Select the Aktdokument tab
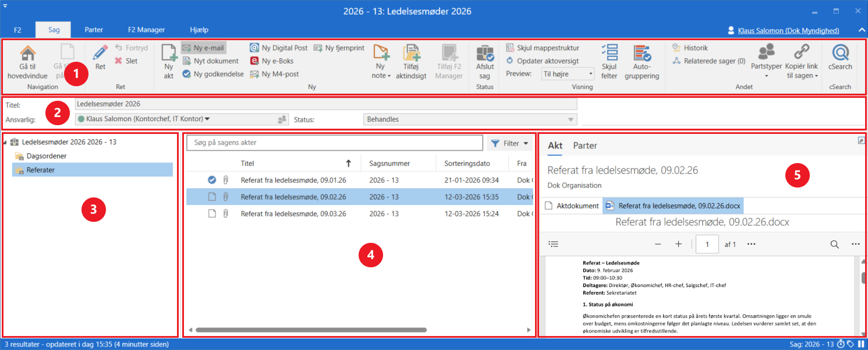Image resolution: width=868 pixels, height=350 pixels. [571, 206]
